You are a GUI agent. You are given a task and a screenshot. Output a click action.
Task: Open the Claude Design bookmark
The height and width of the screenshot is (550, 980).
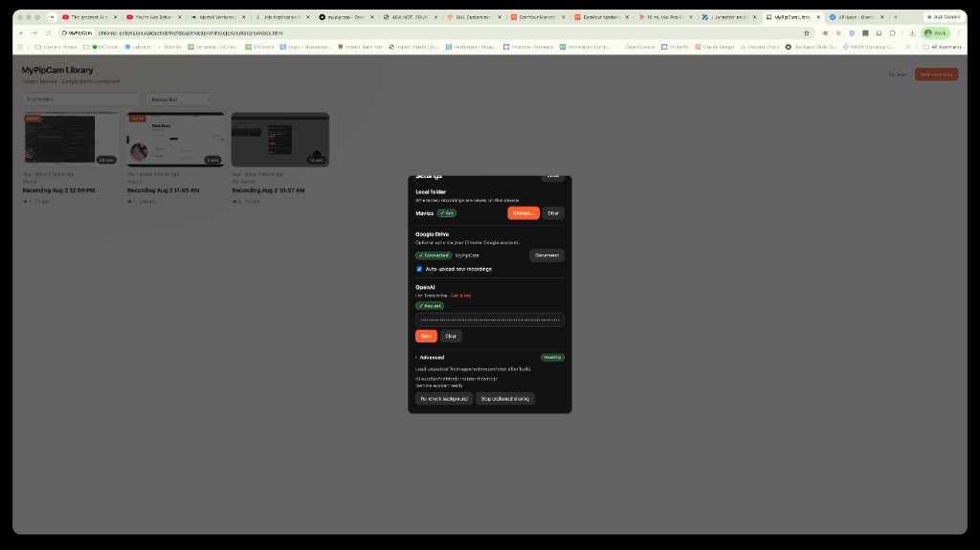click(714, 47)
